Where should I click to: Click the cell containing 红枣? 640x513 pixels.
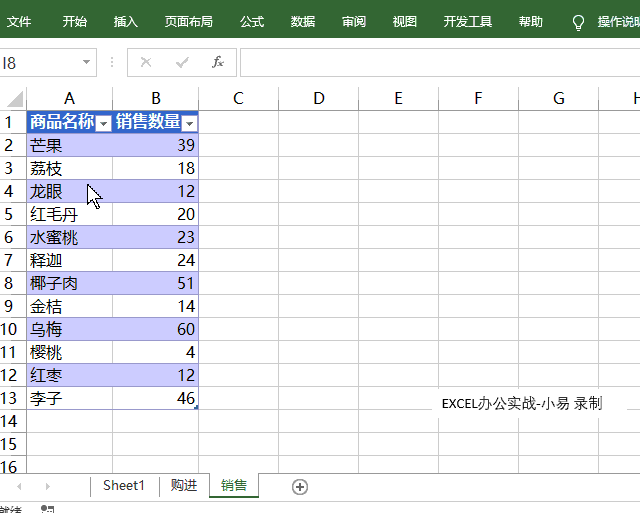pyautogui.click(x=69, y=375)
